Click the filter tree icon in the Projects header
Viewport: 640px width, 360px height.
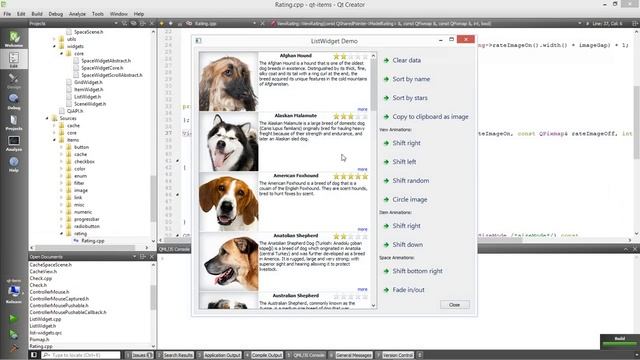pyautogui.click(x=124, y=24)
